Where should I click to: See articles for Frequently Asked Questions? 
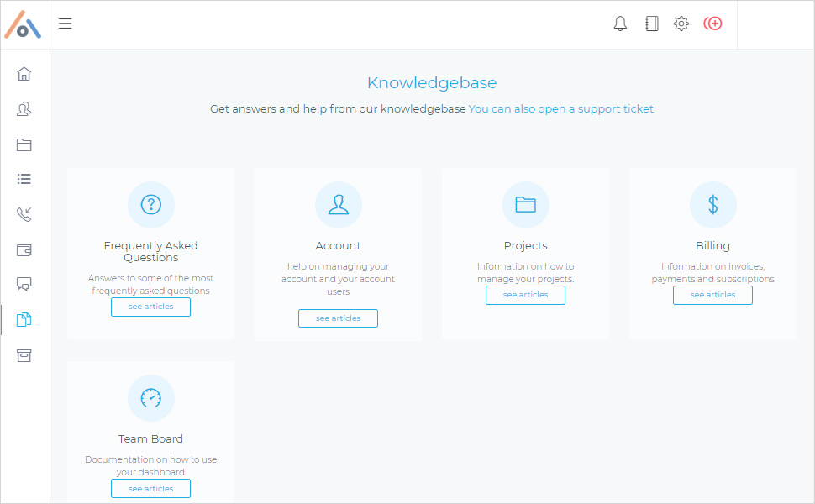[x=150, y=307]
